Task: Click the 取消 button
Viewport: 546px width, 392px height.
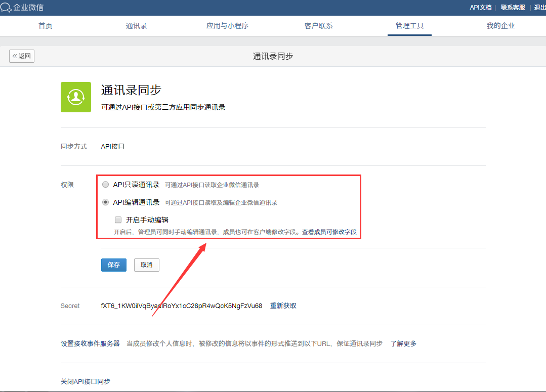Action: pyautogui.click(x=146, y=265)
